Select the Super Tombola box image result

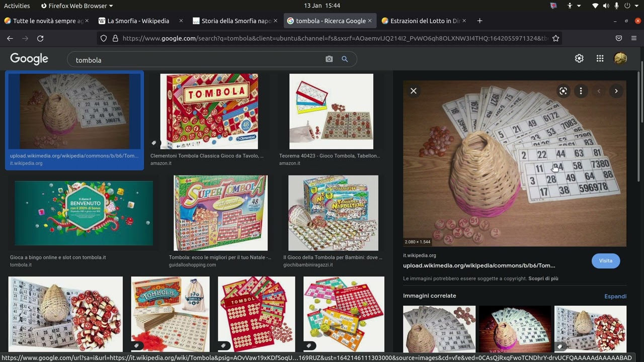click(220, 213)
